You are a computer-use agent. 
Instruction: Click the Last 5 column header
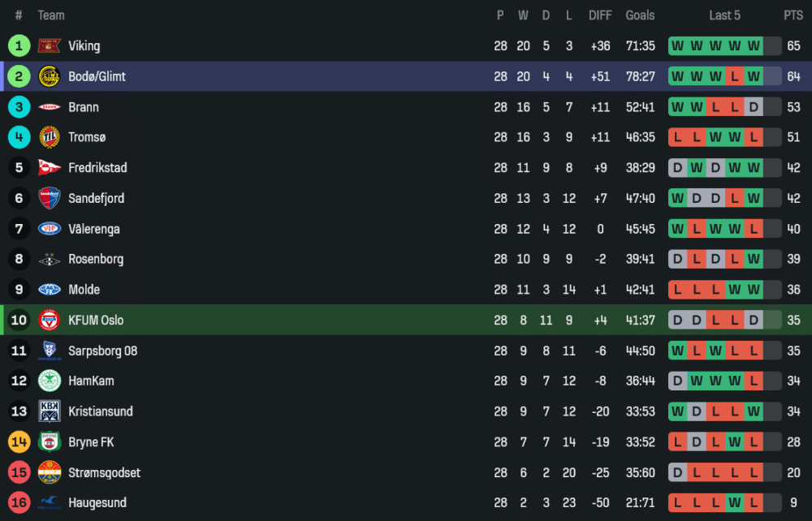point(724,15)
